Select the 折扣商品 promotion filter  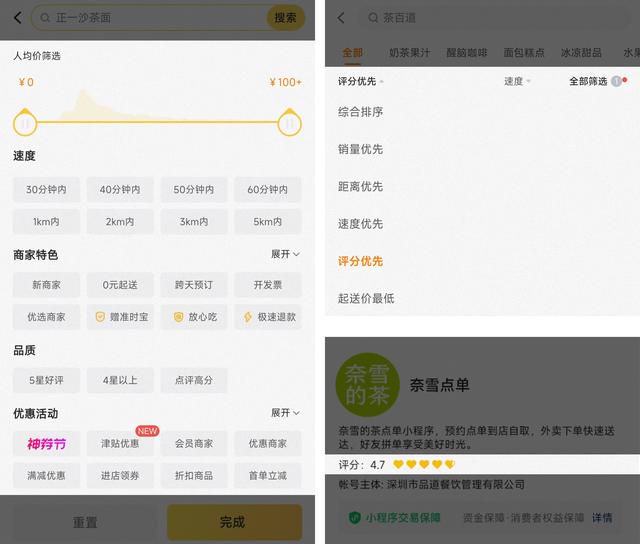click(x=194, y=475)
